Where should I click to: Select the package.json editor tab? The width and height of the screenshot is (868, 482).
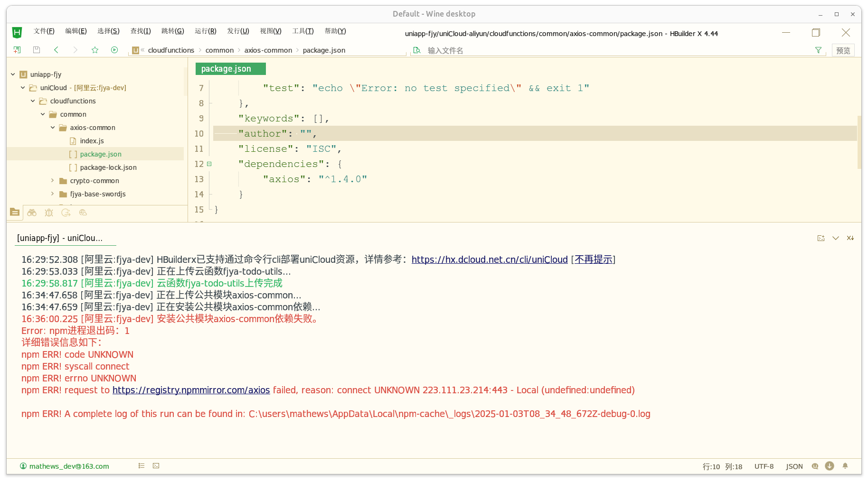pos(231,69)
